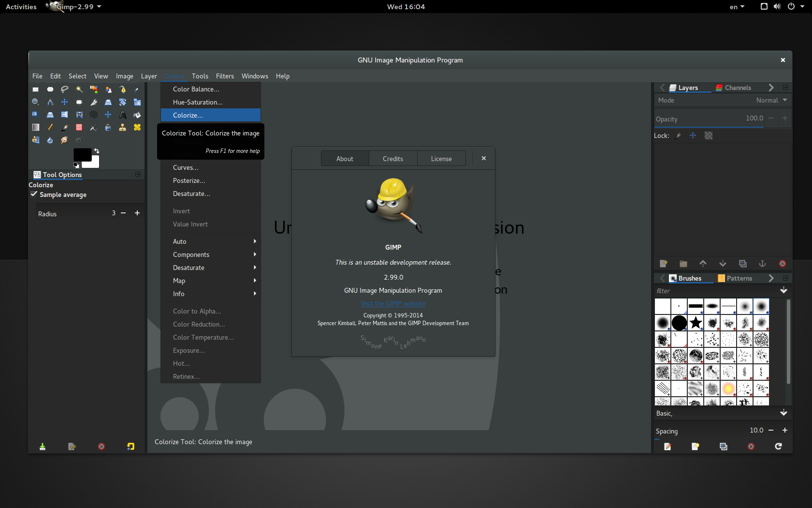The height and width of the screenshot is (508, 812).
Task: Reset to default black and white colors
Action: 76,165
